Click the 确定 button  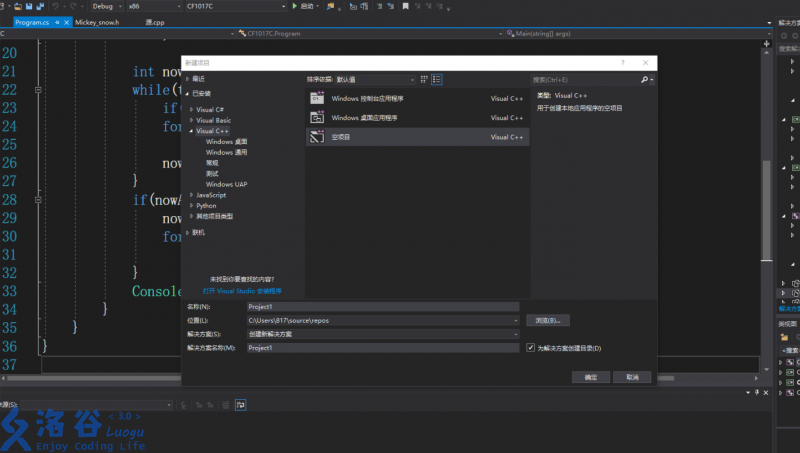coord(590,377)
